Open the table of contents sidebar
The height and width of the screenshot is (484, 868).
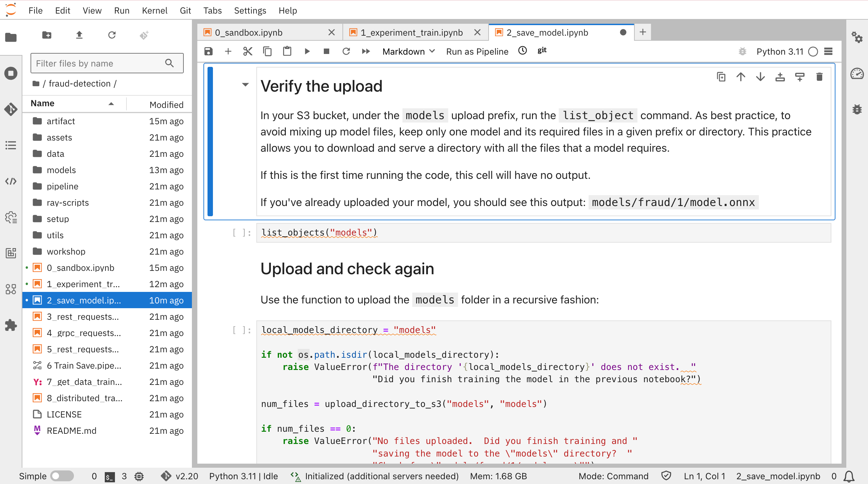tap(11, 145)
